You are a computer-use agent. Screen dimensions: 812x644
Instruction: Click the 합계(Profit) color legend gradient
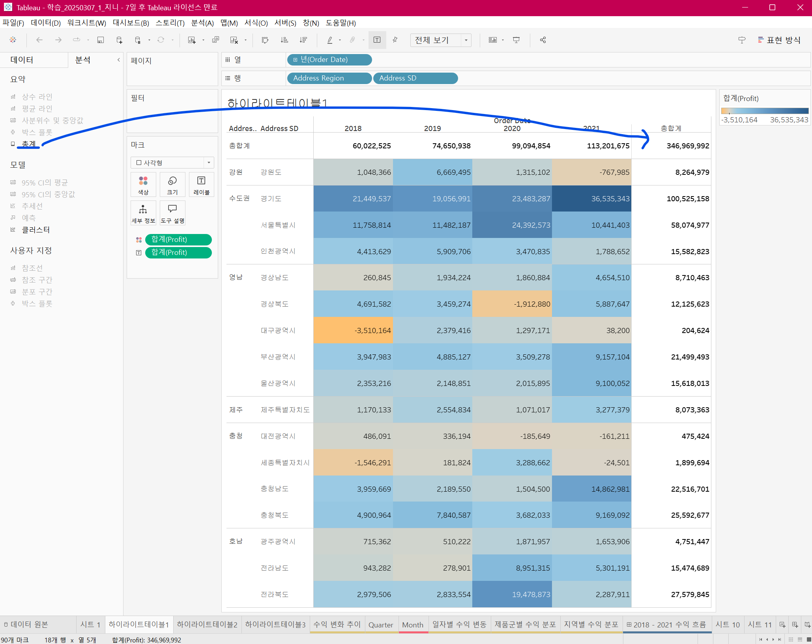[x=765, y=111]
